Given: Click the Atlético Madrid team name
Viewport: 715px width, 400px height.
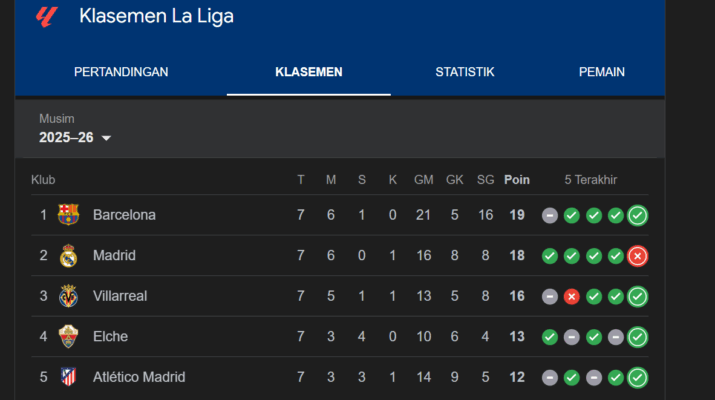Looking at the screenshot, I should click(x=139, y=377).
